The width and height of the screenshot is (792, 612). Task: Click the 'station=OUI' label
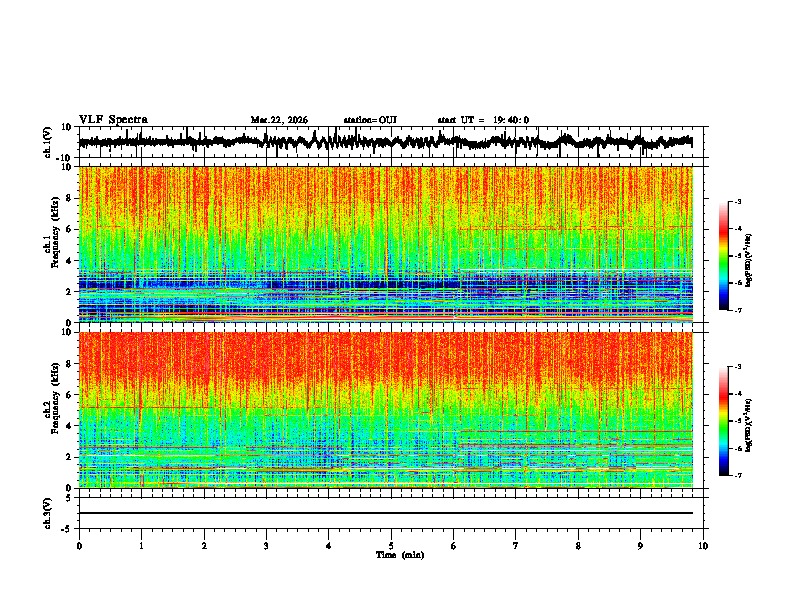(370, 120)
